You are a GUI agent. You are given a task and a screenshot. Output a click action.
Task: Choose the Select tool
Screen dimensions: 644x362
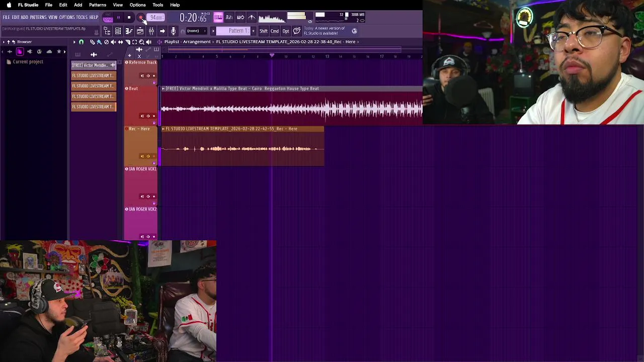(134, 42)
